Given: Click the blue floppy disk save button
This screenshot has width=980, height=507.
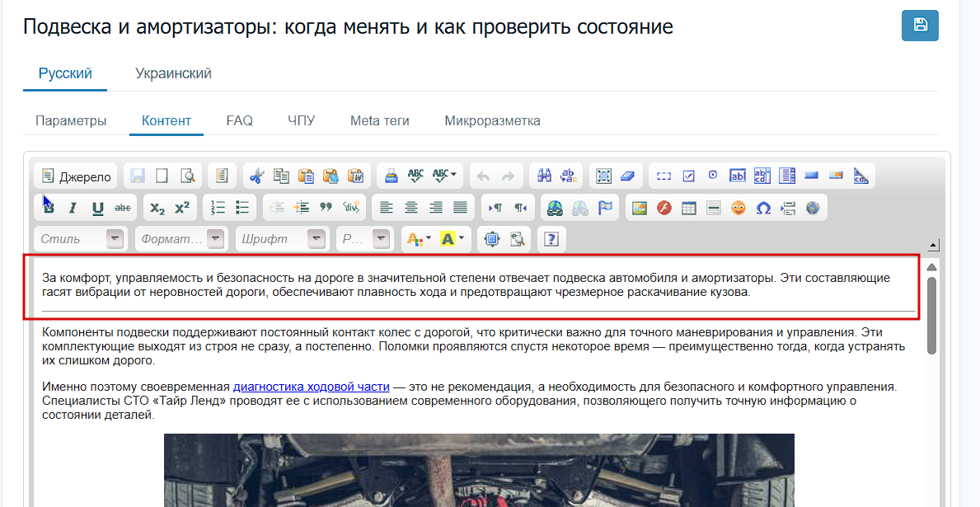Looking at the screenshot, I should (920, 26).
